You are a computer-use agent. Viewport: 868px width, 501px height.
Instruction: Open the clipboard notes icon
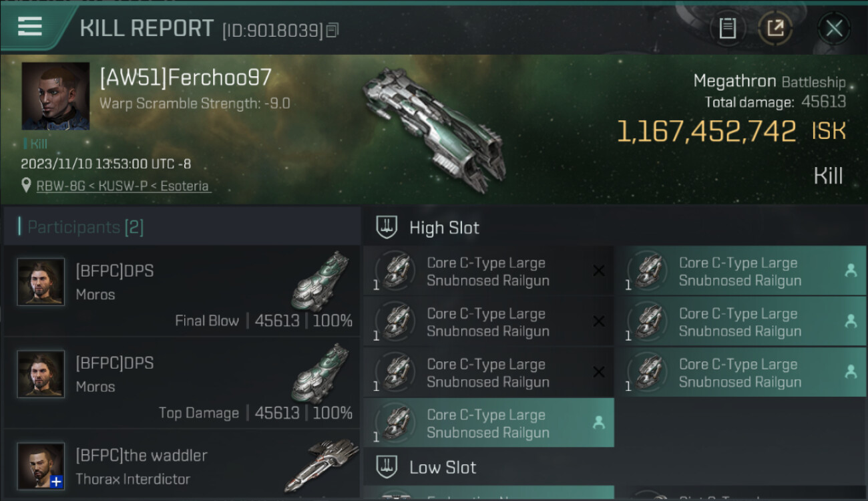[728, 29]
